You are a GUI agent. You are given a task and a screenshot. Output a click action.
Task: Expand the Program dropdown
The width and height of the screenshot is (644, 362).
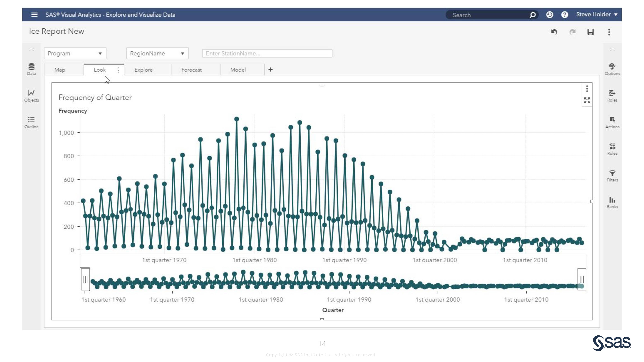[75, 53]
